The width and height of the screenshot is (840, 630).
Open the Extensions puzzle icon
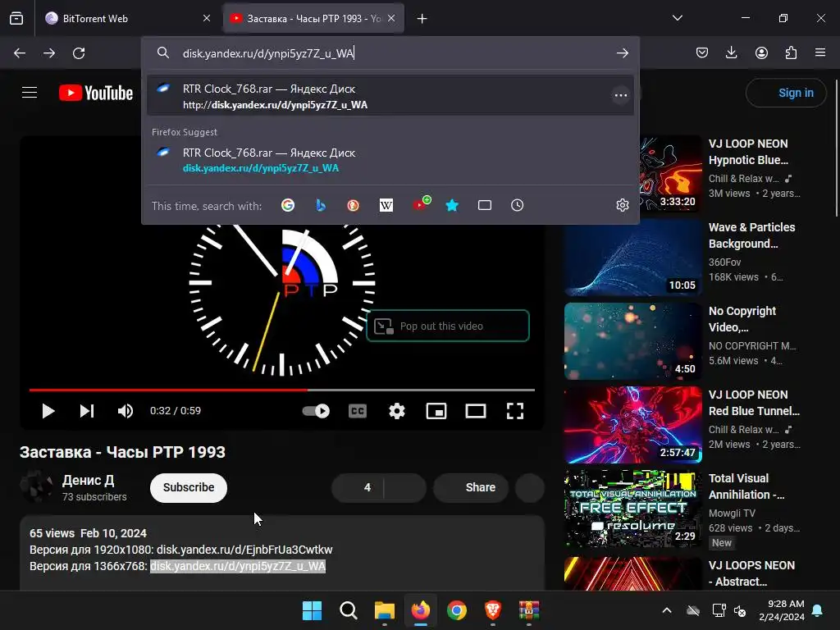click(x=791, y=52)
